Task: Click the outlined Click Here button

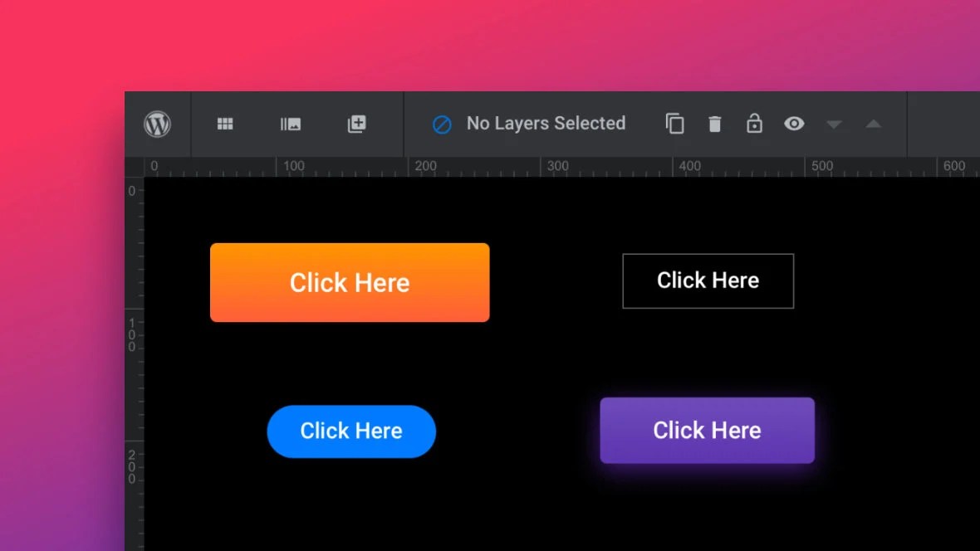Action: point(708,280)
